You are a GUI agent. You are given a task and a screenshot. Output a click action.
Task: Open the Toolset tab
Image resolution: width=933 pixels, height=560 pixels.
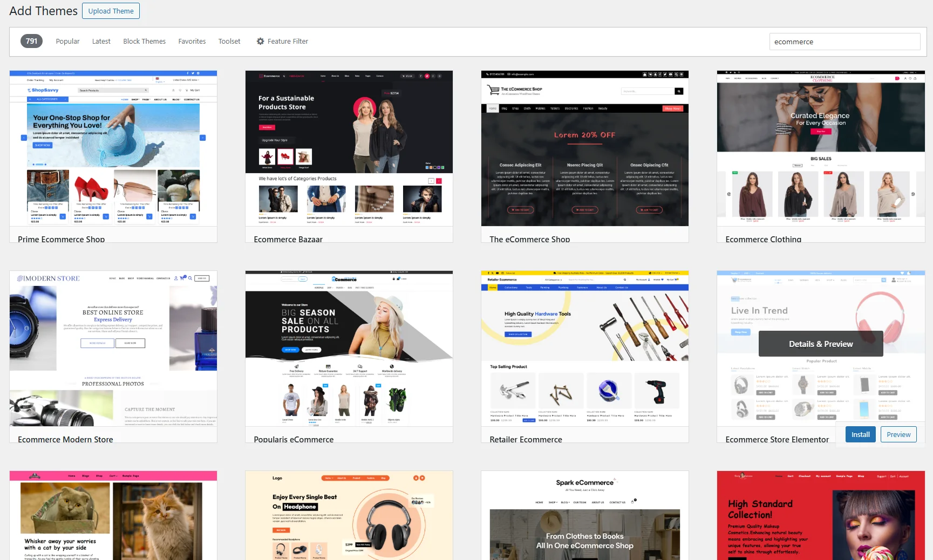(x=229, y=41)
